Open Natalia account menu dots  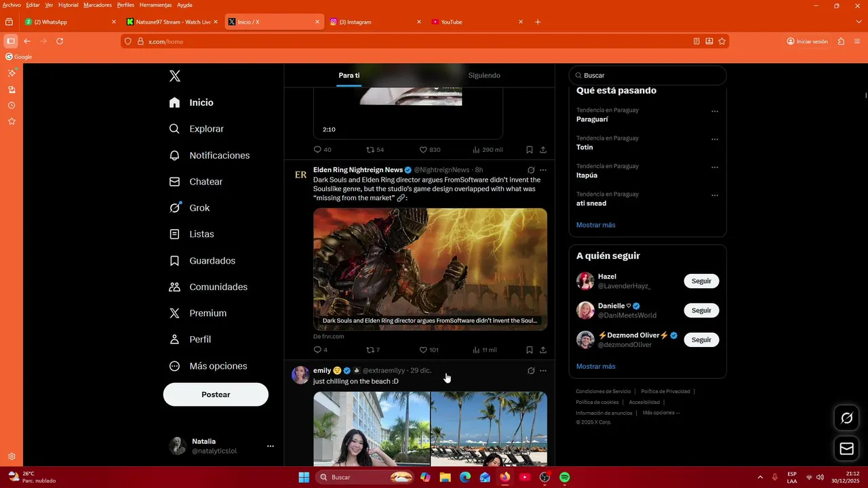point(271,446)
